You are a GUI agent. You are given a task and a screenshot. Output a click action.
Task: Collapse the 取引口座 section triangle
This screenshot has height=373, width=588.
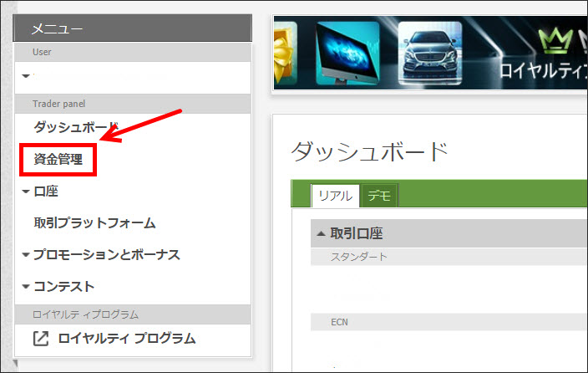(320, 233)
